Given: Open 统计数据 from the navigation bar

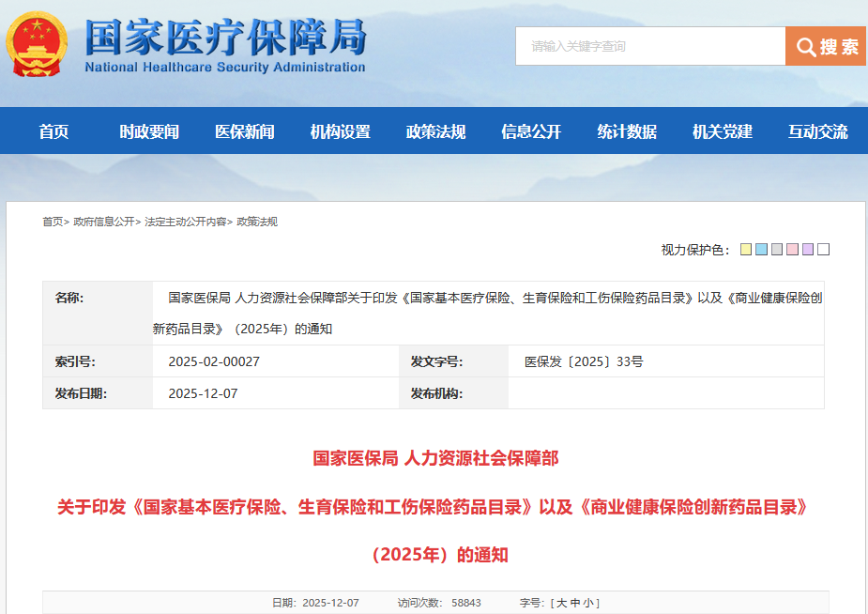Looking at the screenshot, I should pyautogui.click(x=627, y=131).
